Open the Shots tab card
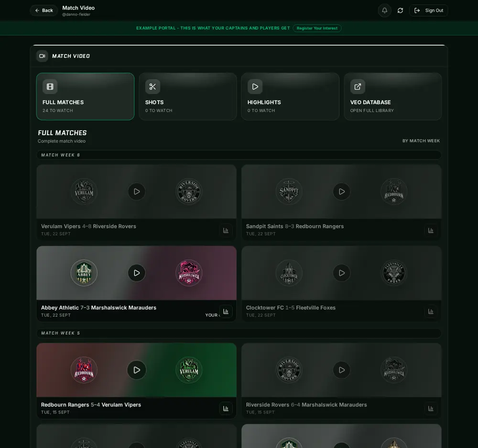The width and height of the screenshot is (478, 448). point(188,96)
